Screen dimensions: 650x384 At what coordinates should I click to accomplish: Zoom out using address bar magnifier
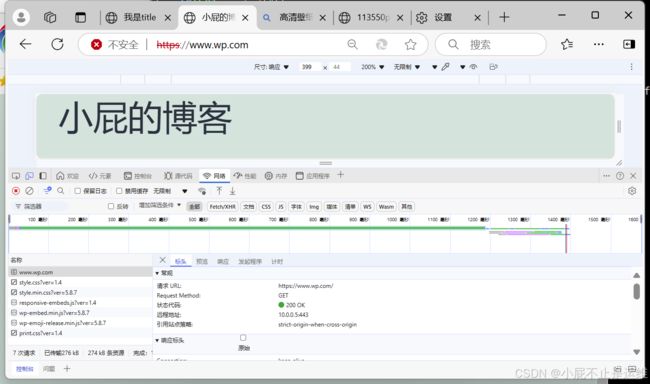point(352,44)
